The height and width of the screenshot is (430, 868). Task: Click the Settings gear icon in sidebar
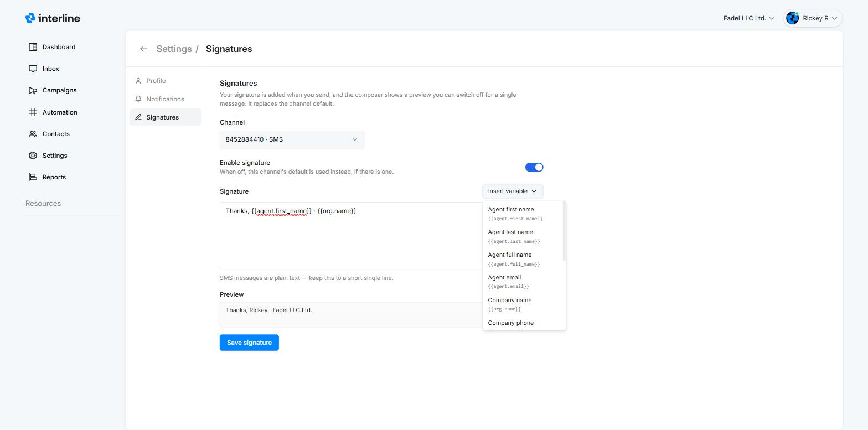[x=33, y=156]
